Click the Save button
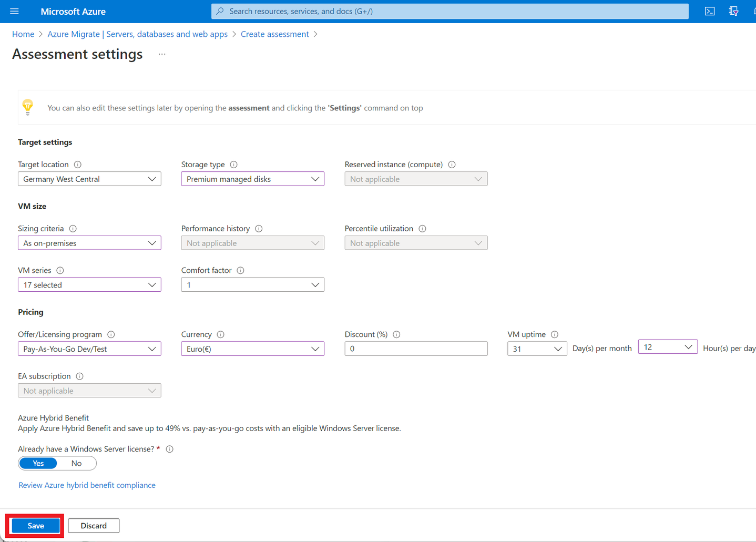Screen dimensions: 756x542 (36, 526)
